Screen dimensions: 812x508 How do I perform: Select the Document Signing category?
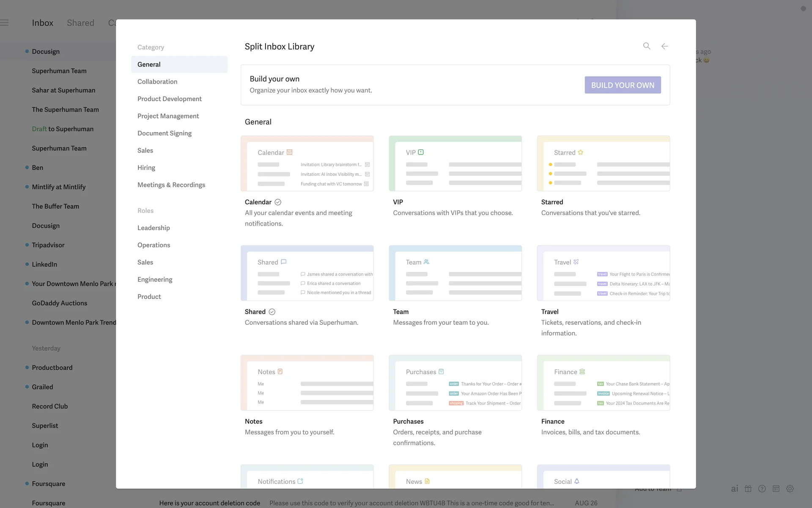(x=164, y=133)
